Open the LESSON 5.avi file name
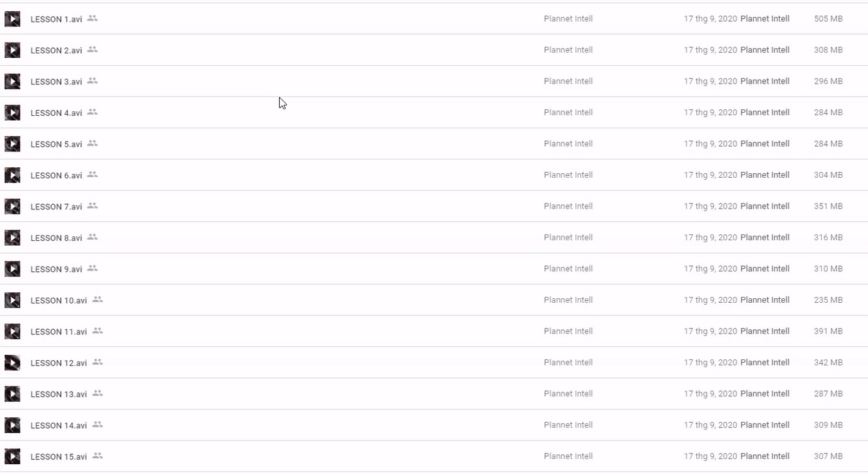Image resolution: width=868 pixels, height=474 pixels. pos(56,144)
